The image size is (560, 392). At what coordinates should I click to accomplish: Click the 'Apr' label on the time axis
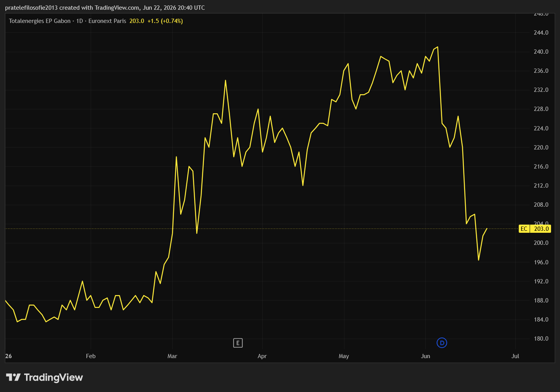coord(262,356)
